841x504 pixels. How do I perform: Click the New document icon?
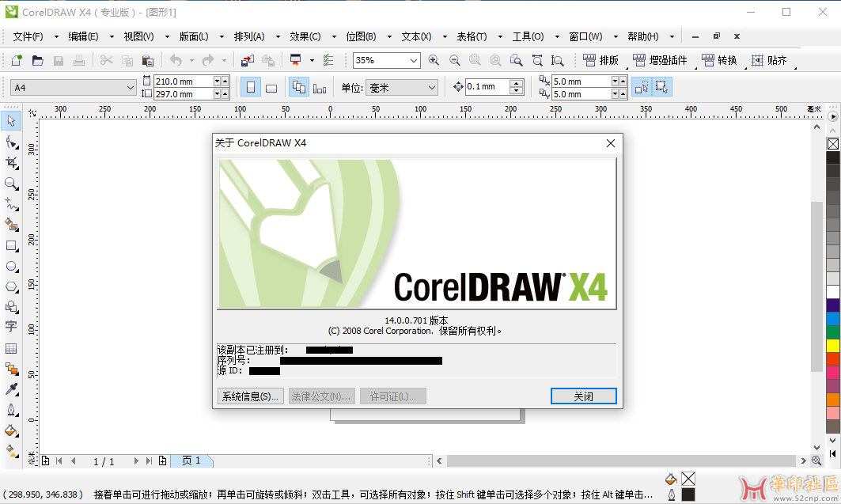[17, 60]
